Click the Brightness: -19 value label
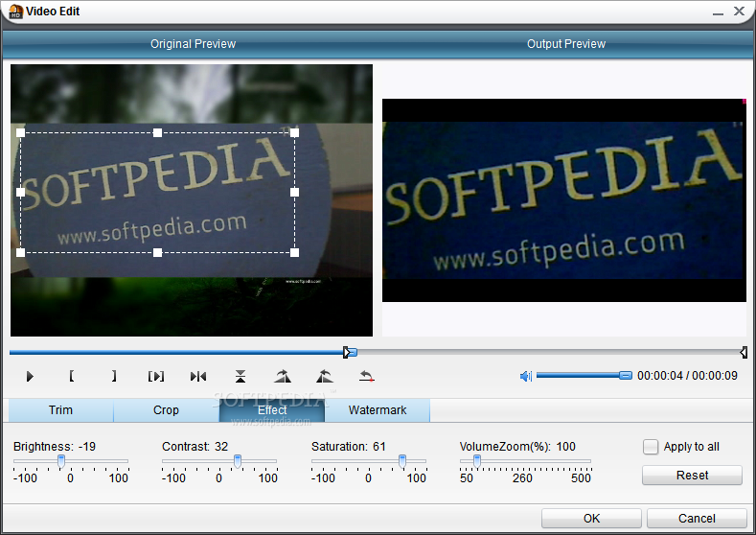This screenshot has width=756, height=535. pos(55,447)
